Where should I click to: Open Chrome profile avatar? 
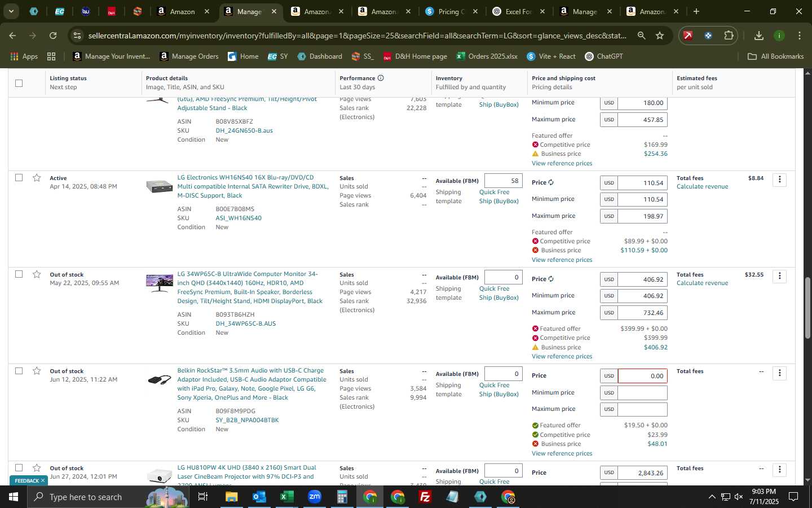coord(779,36)
